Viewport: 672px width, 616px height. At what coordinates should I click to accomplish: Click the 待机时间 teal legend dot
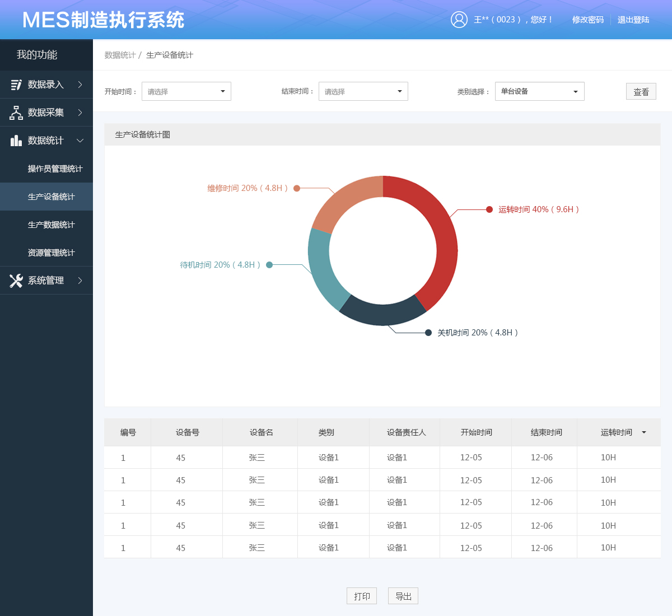269,264
